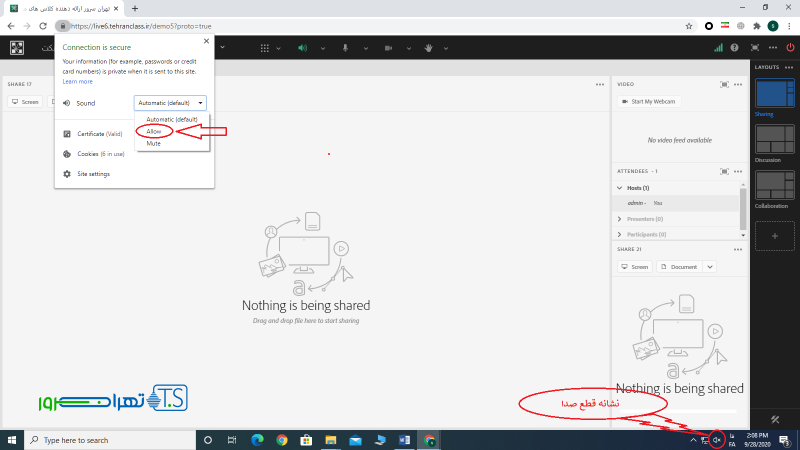Click the raise hand icon
The image size is (800, 450).
click(429, 47)
